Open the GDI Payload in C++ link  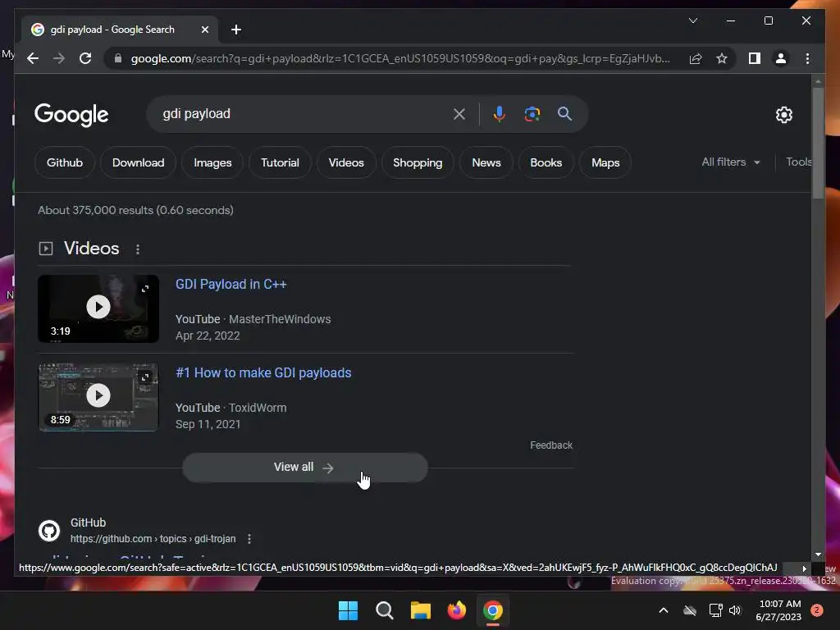click(231, 284)
